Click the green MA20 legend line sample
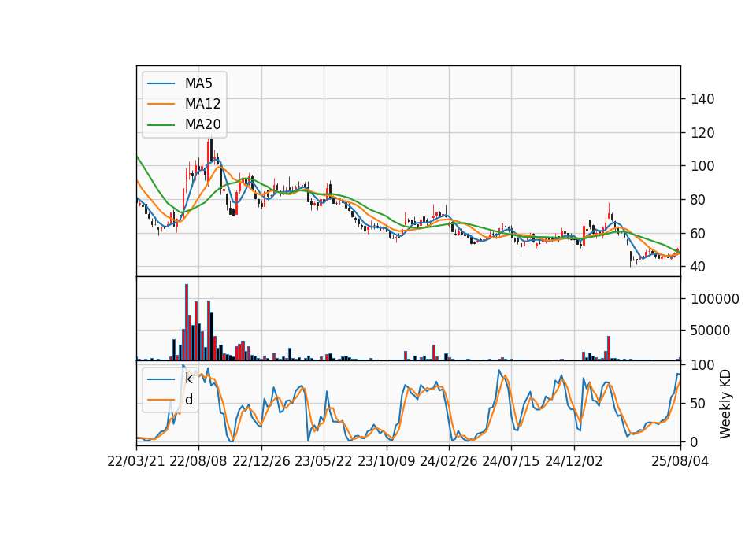Image resolution: width=756 pixels, height=543 pixels. click(x=161, y=125)
